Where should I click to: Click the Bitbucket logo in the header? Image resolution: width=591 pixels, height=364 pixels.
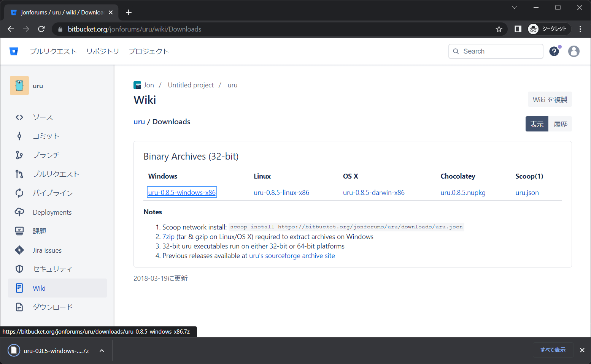(14, 51)
